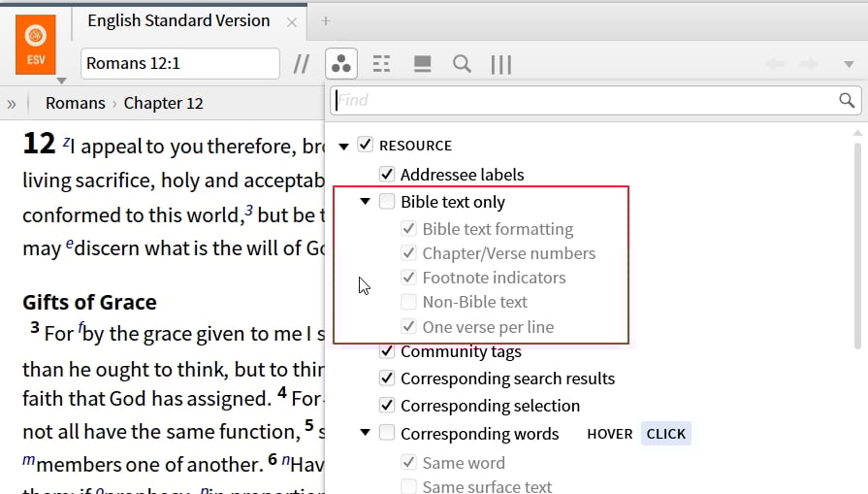
Task: Uncheck Addressee labels
Action: click(387, 174)
